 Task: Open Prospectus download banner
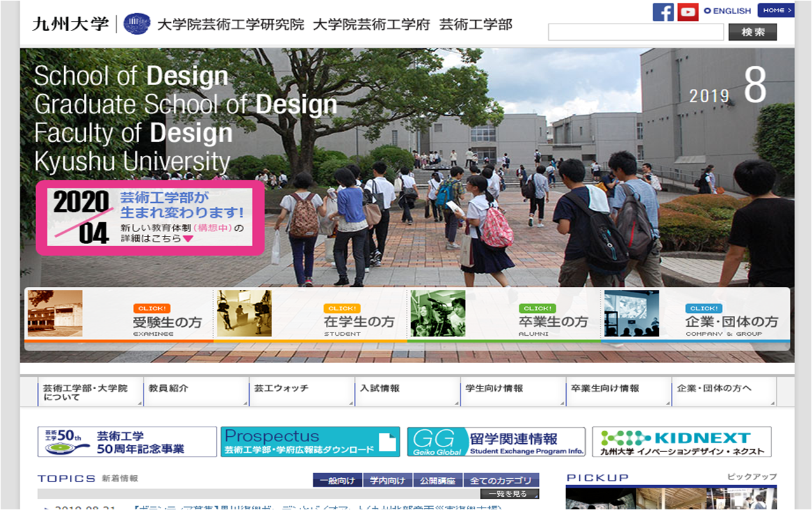(x=311, y=442)
